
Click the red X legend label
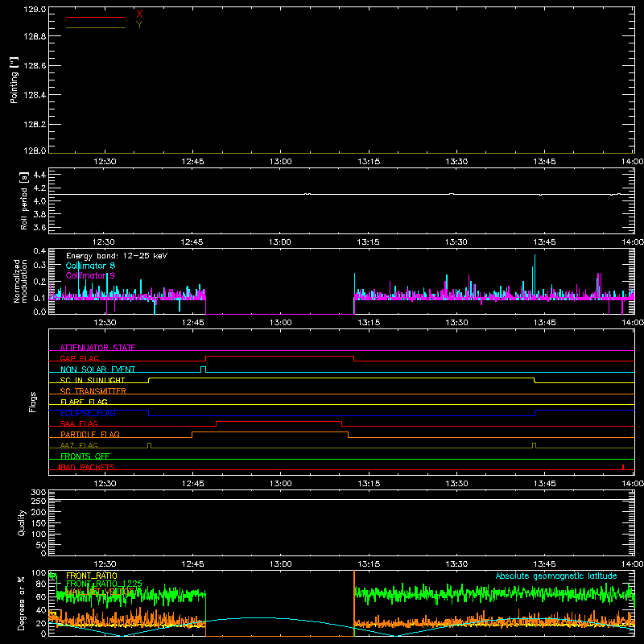[x=139, y=14]
